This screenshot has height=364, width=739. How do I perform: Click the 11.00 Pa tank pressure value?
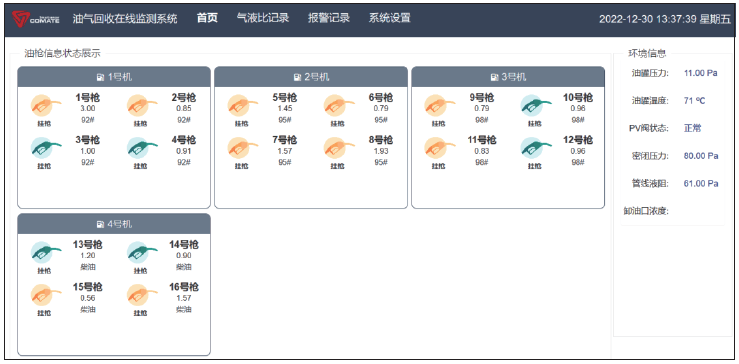pos(700,73)
